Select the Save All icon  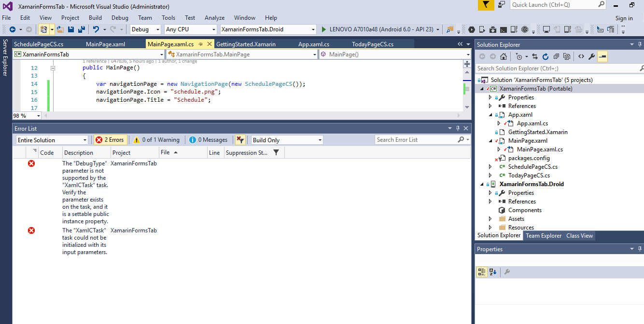click(x=81, y=29)
